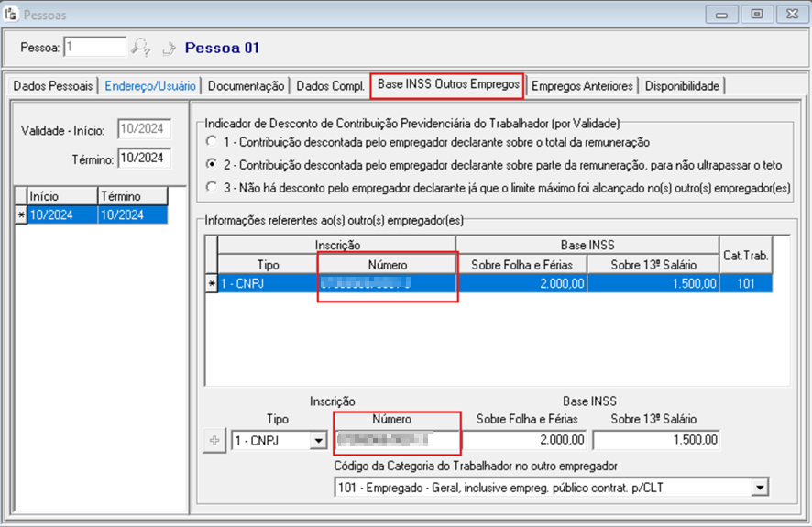Click the Pessoa code input field
This screenshot has width=812, height=527.
tap(94, 47)
